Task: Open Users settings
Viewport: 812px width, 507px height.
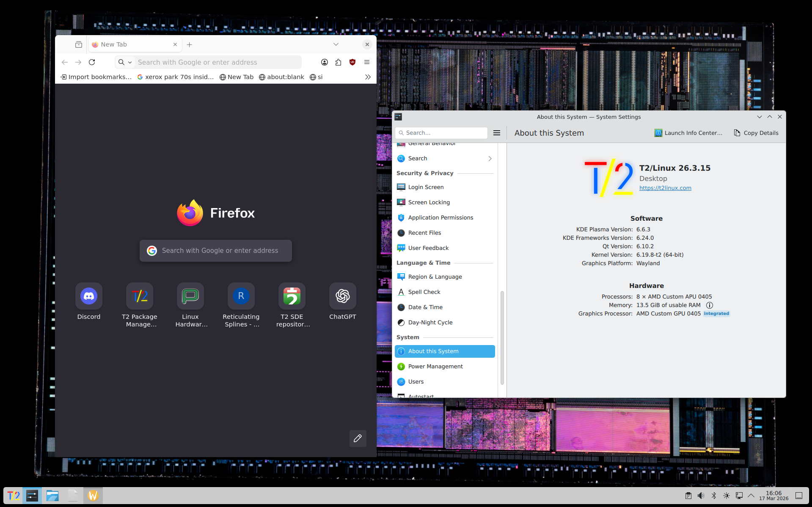Action: pos(445,382)
